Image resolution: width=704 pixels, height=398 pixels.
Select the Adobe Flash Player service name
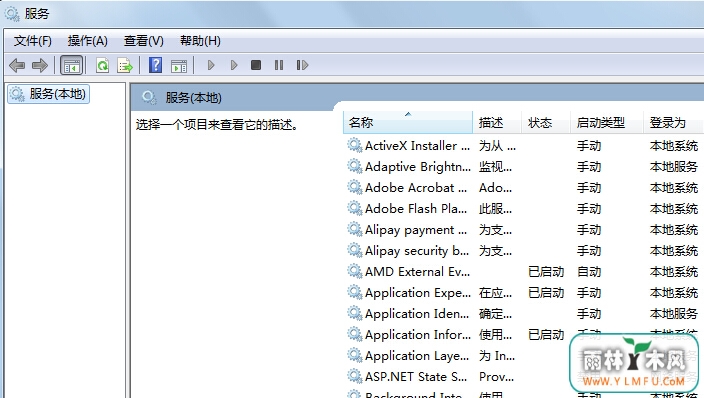tap(416, 208)
